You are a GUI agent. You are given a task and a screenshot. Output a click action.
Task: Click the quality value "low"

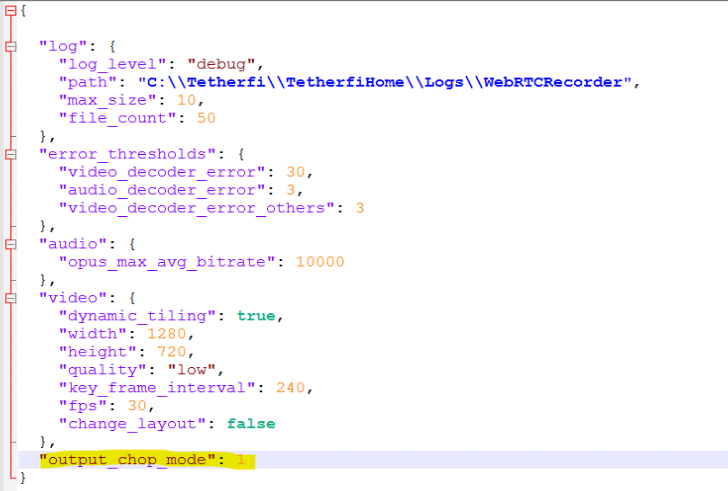pyautogui.click(x=189, y=370)
